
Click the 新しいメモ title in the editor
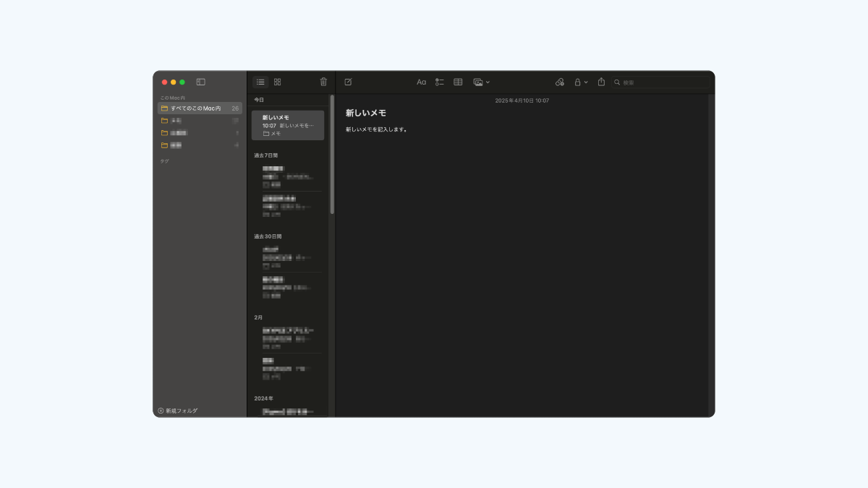366,114
